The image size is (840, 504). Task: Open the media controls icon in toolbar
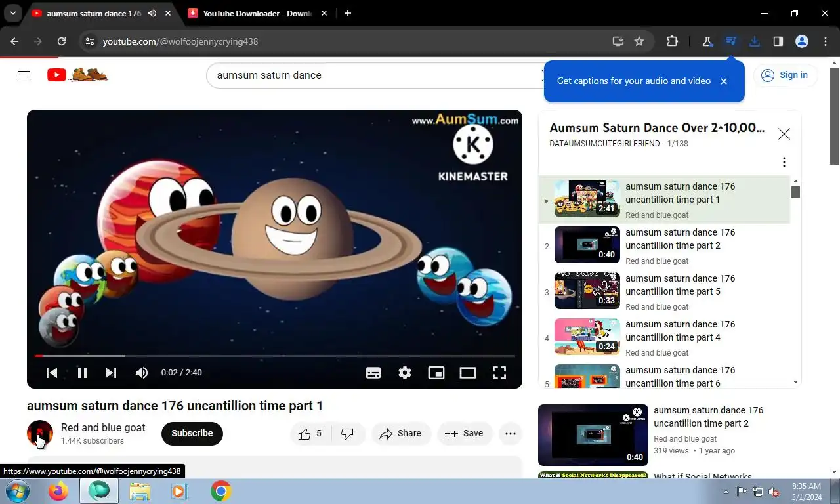pos(730,41)
